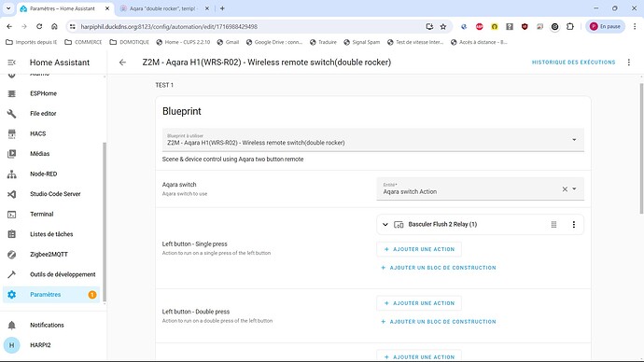Open Studio Code Server icon
Viewport: 644px width, 362px height.
point(11,194)
